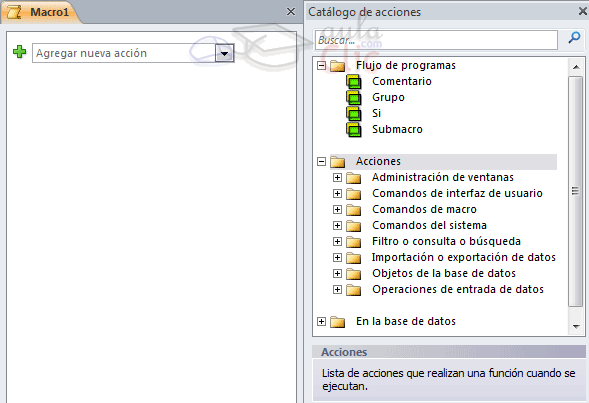Expand Filtro o consulta o búsqueda
Viewport: 589px width, 403px height.
337,241
